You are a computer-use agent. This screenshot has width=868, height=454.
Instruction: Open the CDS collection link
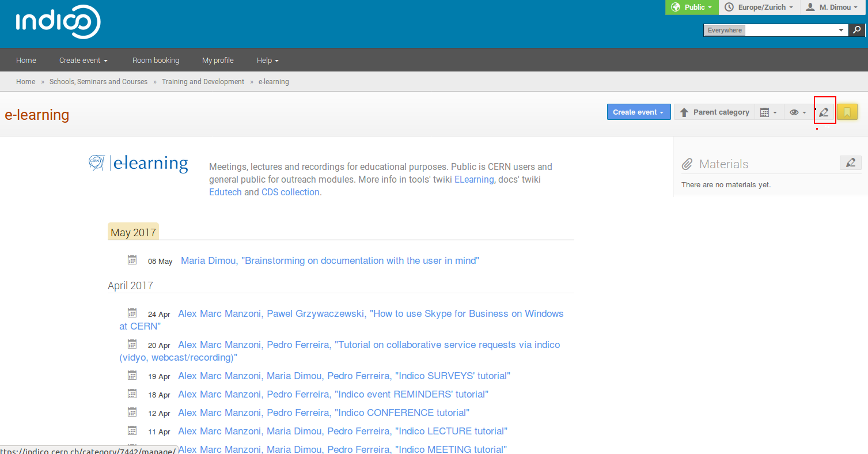click(290, 192)
